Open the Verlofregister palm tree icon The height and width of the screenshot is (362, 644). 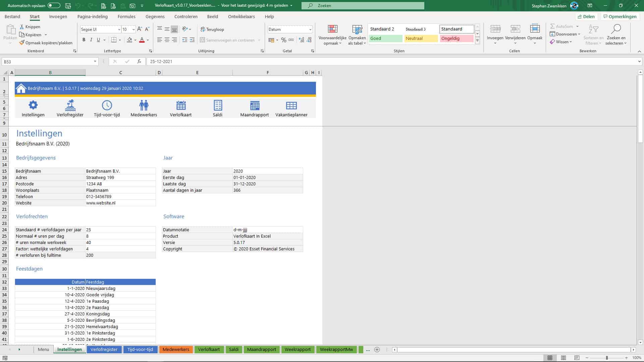click(x=70, y=105)
